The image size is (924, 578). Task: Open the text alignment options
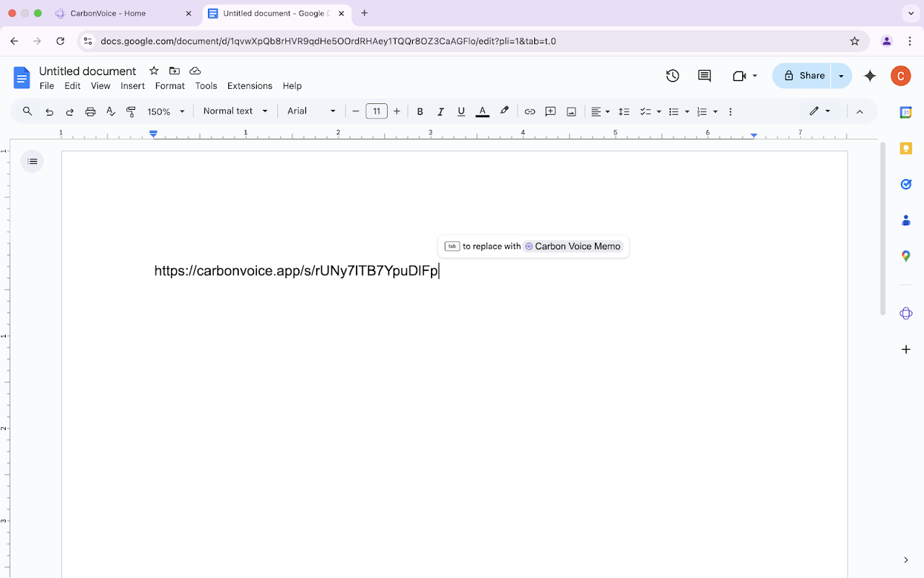point(601,111)
